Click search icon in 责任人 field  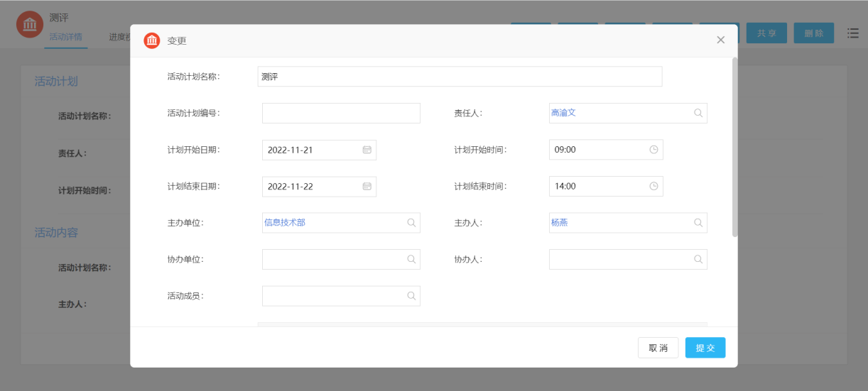(x=698, y=113)
